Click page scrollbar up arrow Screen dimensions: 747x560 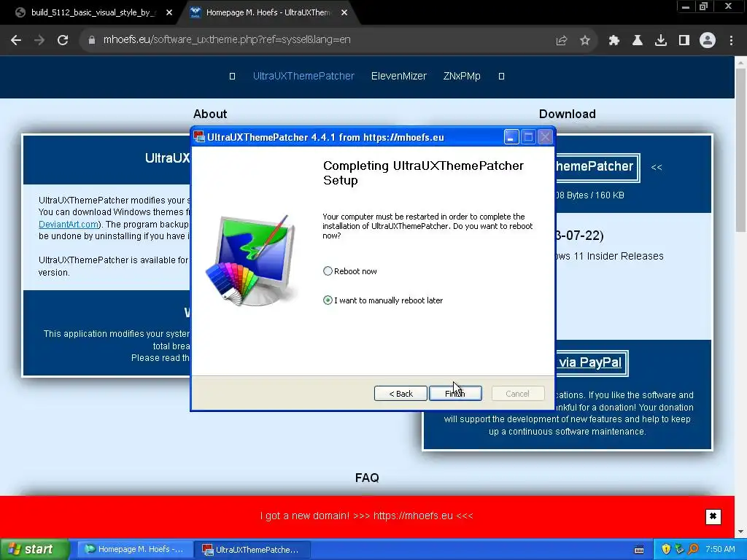click(x=741, y=62)
